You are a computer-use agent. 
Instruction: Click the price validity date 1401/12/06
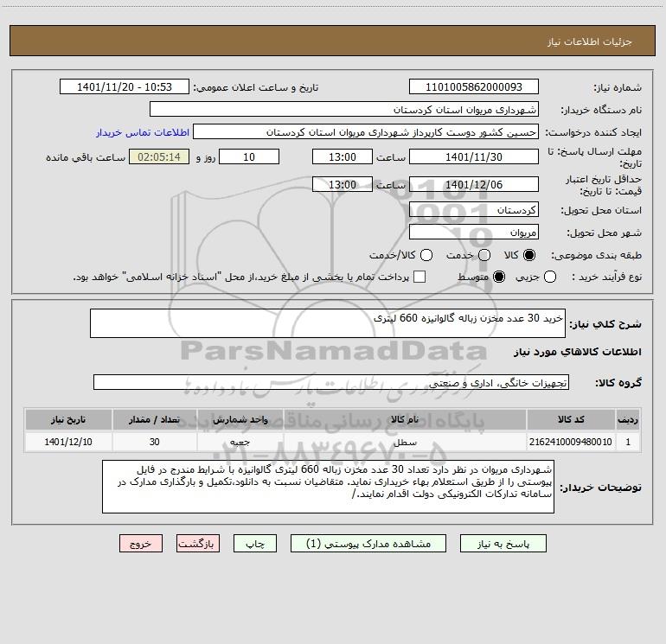click(x=474, y=184)
